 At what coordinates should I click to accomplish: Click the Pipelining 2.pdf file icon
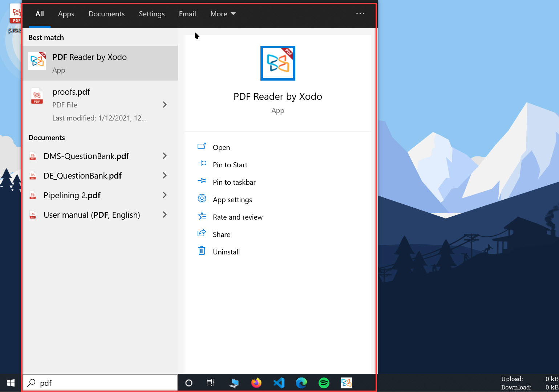pyautogui.click(x=33, y=195)
